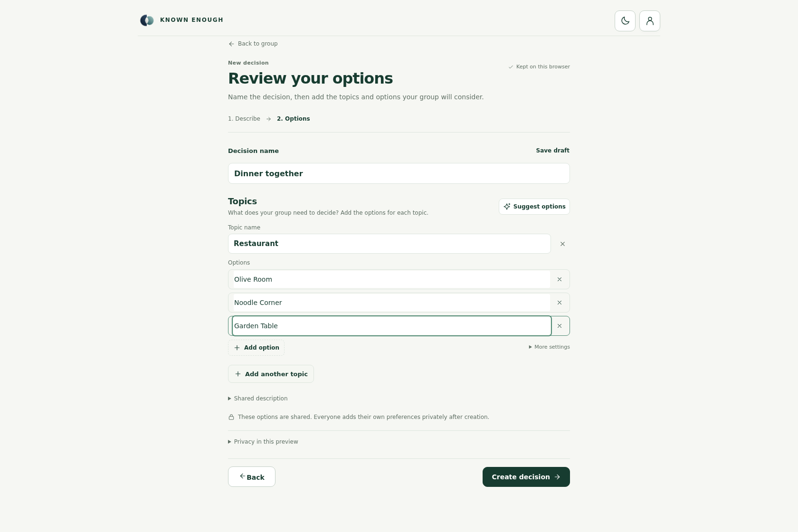Edit the Garden Table option field
Viewport: 798px width, 532px height.
point(392,326)
